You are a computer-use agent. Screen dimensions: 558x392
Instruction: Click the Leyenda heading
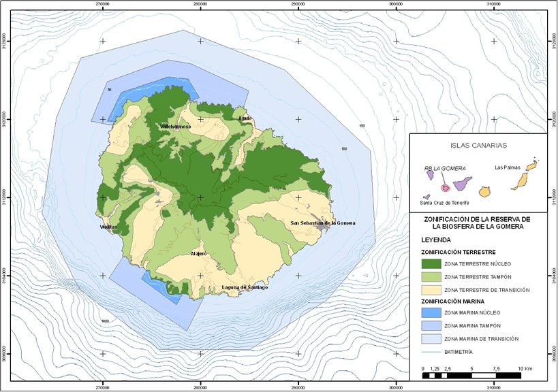point(437,240)
